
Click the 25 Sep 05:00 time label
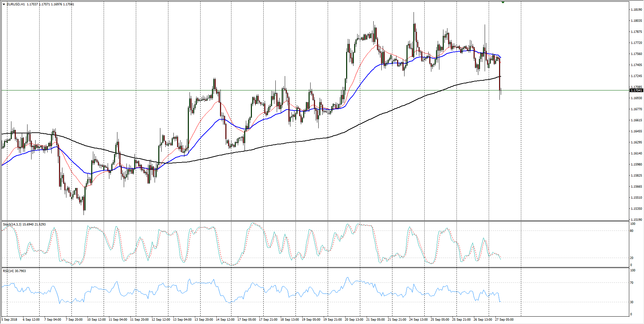(x=440, y=320)
